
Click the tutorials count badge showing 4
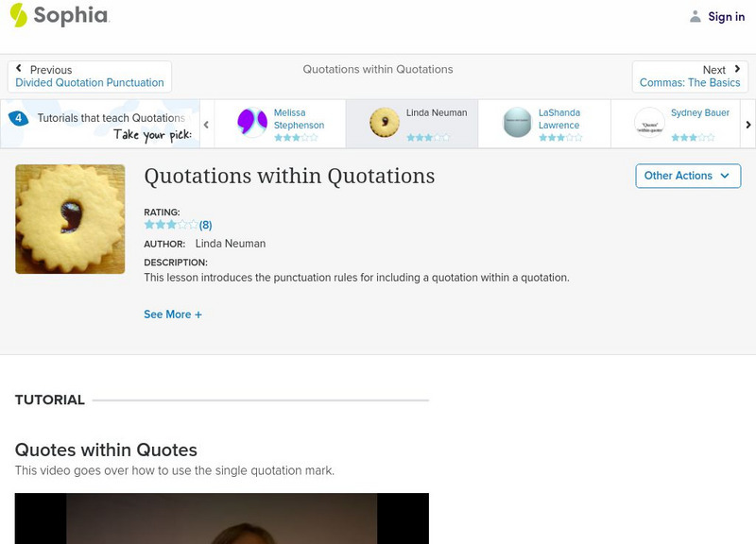pyautogui.click(x=19, y=117)
